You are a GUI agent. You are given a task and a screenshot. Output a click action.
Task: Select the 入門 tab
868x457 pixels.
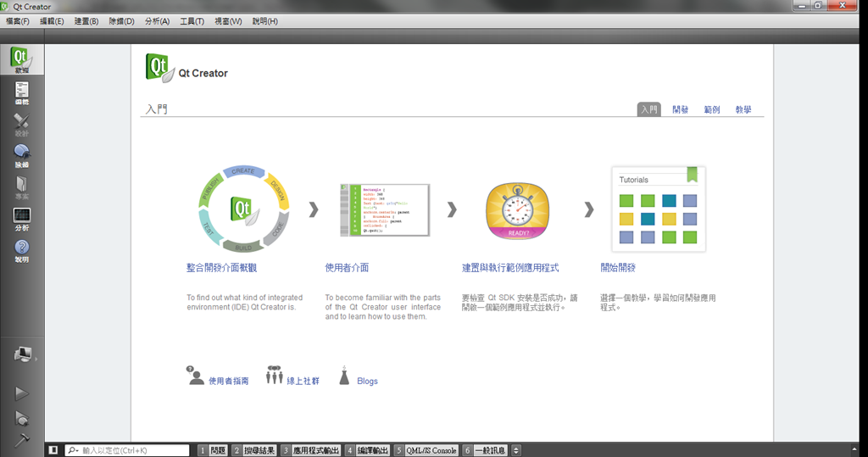coord(648,109)
